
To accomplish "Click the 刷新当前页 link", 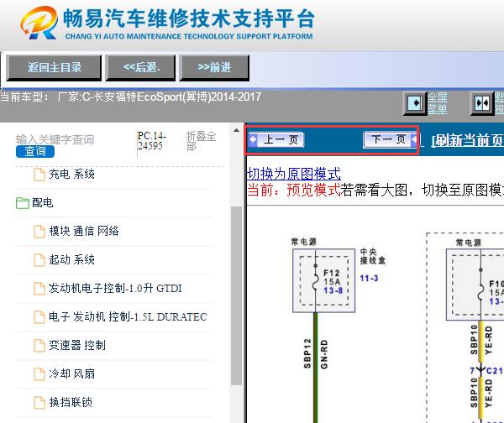I will coord(467,140).
